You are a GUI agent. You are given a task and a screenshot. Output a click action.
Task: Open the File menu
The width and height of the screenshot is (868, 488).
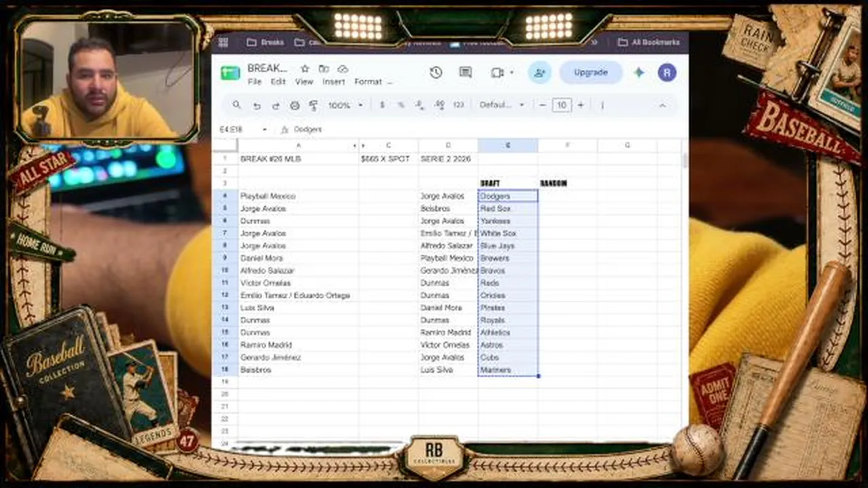254,82
